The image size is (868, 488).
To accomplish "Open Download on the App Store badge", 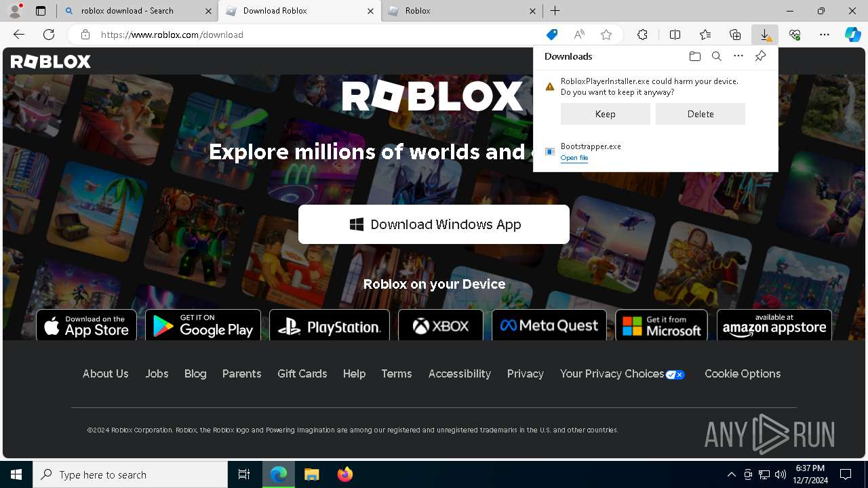I will (86, 325).
